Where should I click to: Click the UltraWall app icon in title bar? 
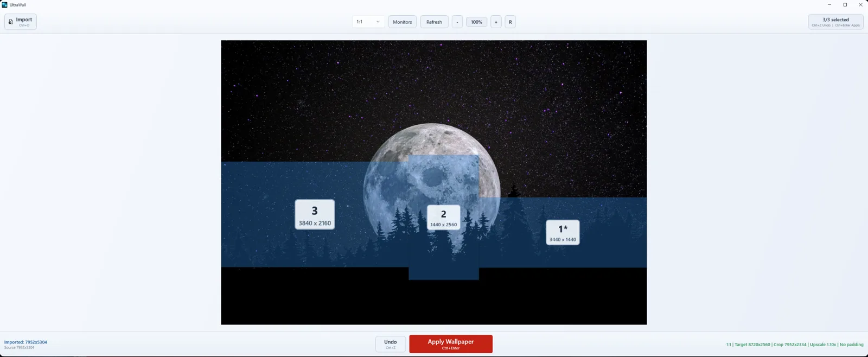pos(4,4)
